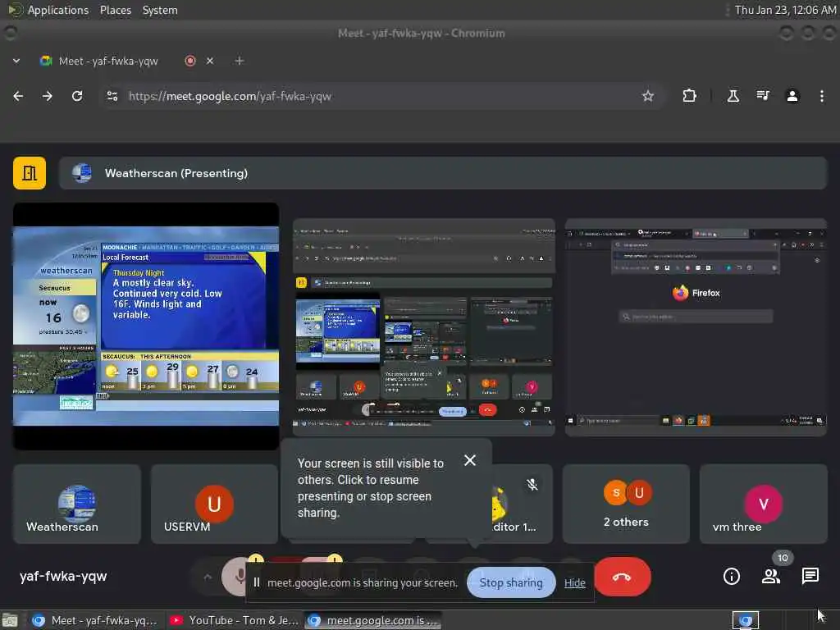Click the Weatherscan (Presenting) header bar
Image resolution: width=840 pixels, height=630 pixels.
443,173
